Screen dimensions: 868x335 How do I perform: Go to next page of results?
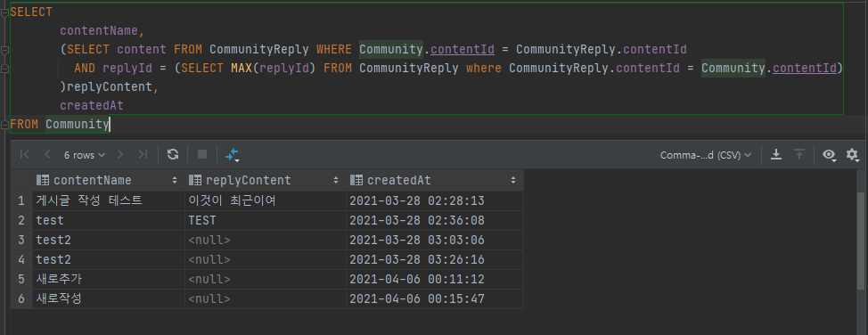[x=120, y=155]
